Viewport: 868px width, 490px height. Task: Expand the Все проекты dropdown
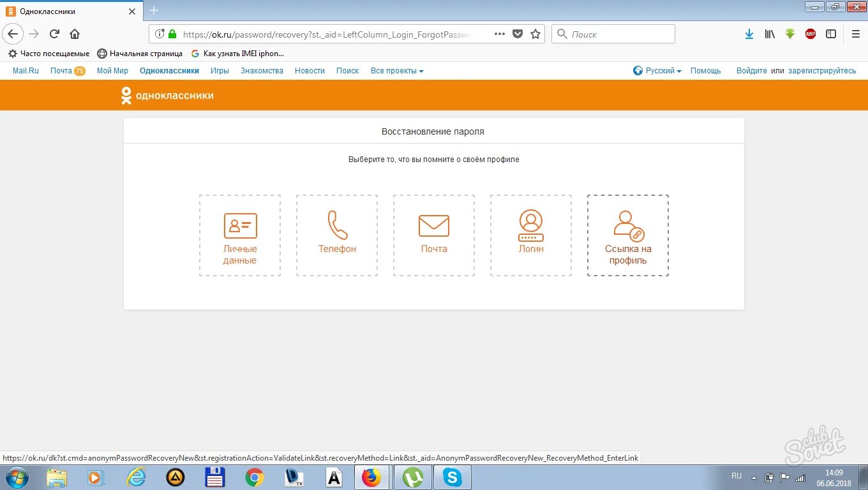pyautogui.click(x=397, y=71)
